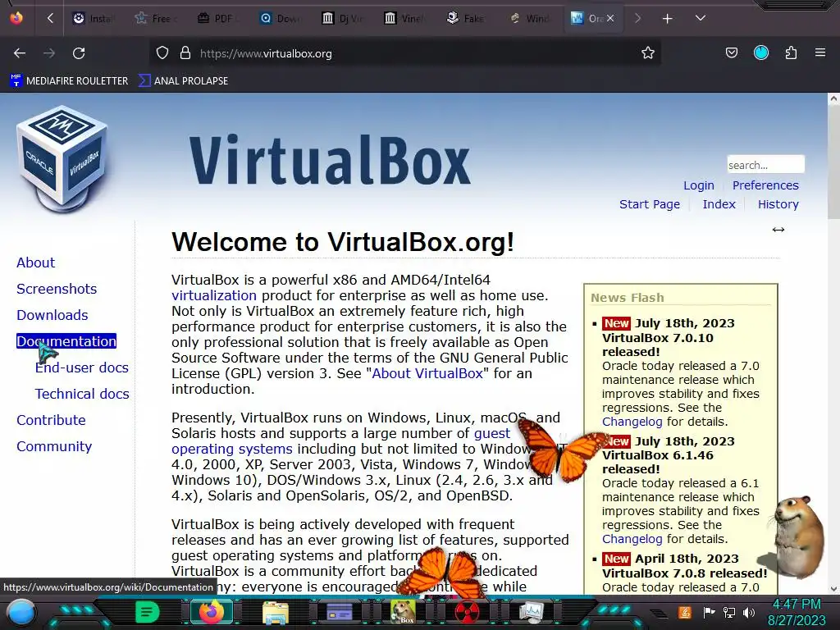Viewport: 840px width, 630px height.
Task: Open the Save to Pocket icon
Action: [731, 52]
